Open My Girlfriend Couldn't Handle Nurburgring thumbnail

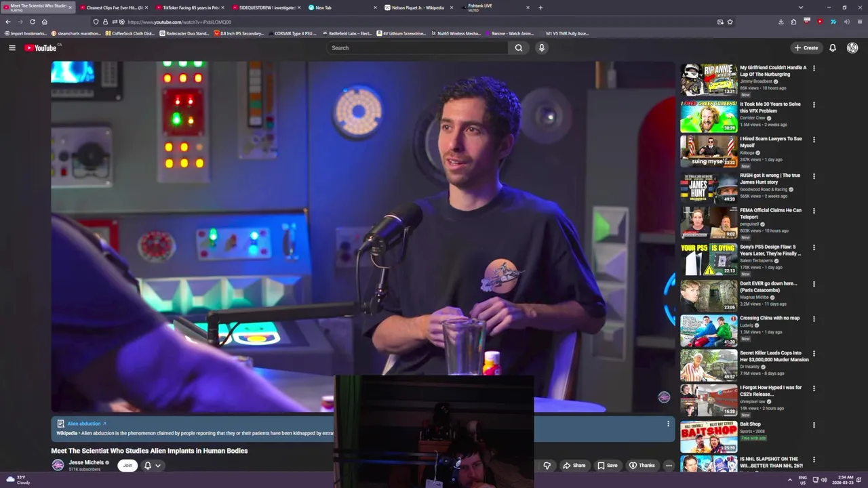(709, 80)
